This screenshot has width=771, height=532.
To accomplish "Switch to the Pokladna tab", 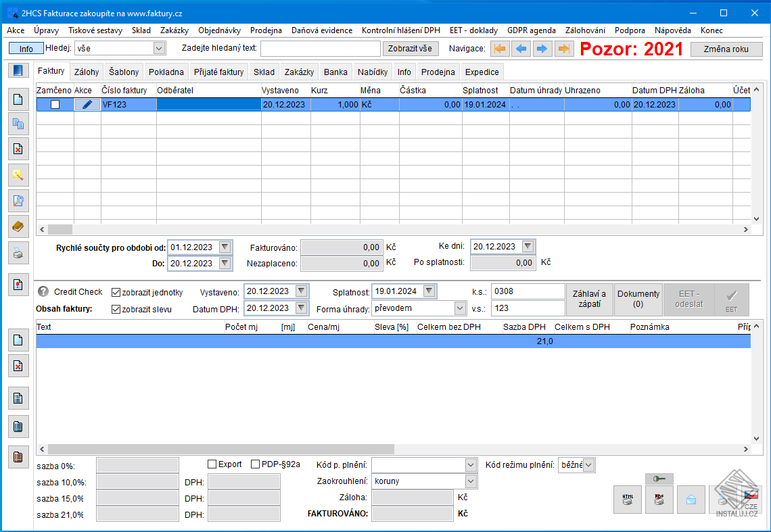I will (166, 72).
